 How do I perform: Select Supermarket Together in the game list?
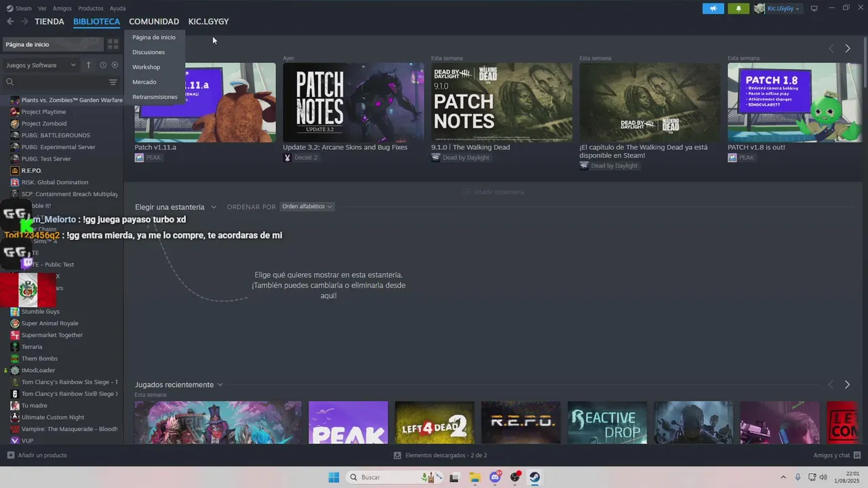click(x=52, y=335)
